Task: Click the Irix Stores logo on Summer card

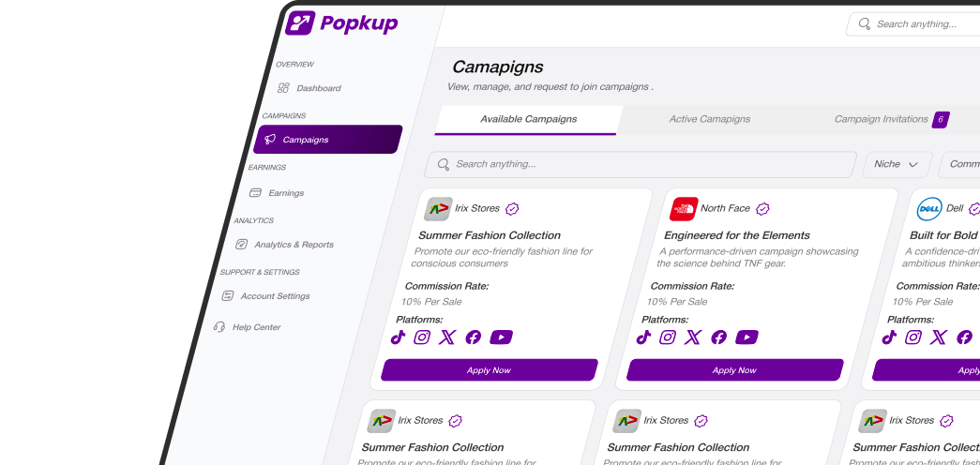Action: (438, 209)
